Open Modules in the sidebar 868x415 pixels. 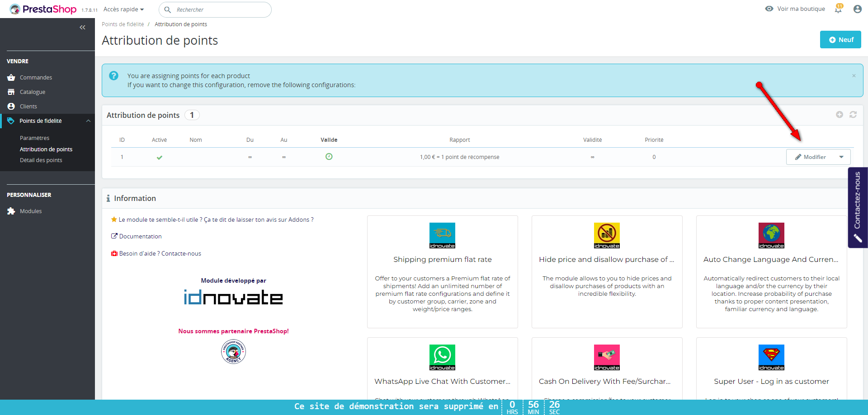pyautogui.click(x=31, y=211)
